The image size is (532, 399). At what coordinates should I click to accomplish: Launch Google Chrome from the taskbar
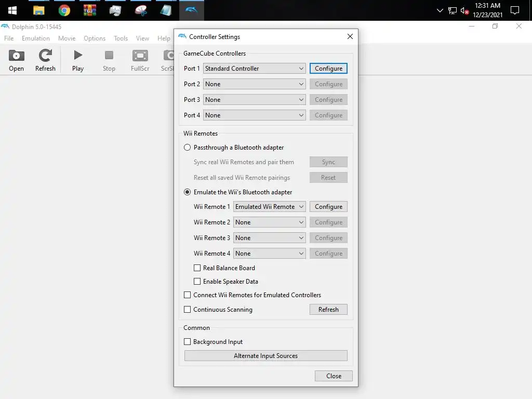pyautogui.click(x=64, y=10)
